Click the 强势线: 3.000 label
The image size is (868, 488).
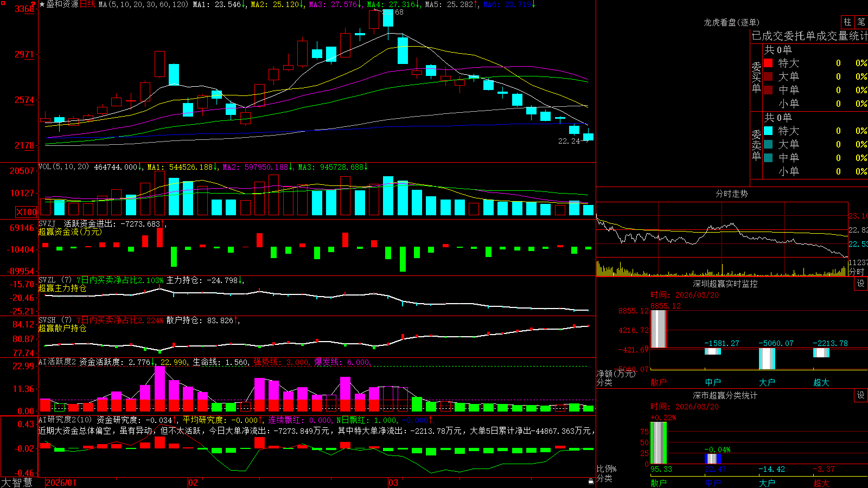click(281, 362)
